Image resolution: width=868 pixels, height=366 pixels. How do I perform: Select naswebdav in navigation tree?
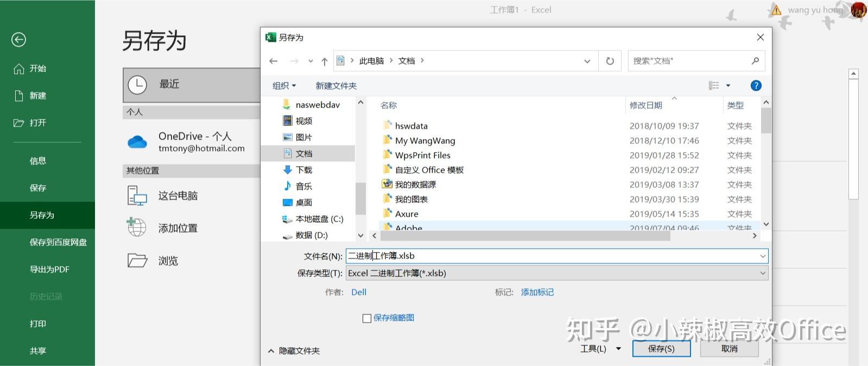318,105
